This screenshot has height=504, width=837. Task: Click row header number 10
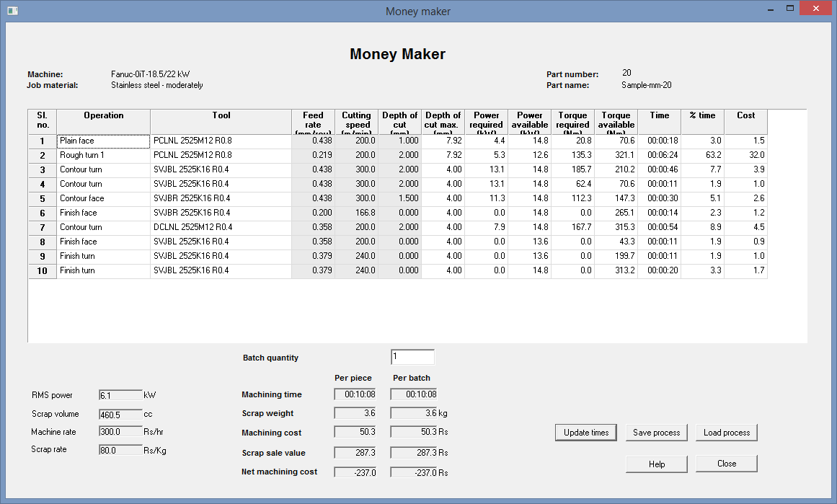[42, 270]
